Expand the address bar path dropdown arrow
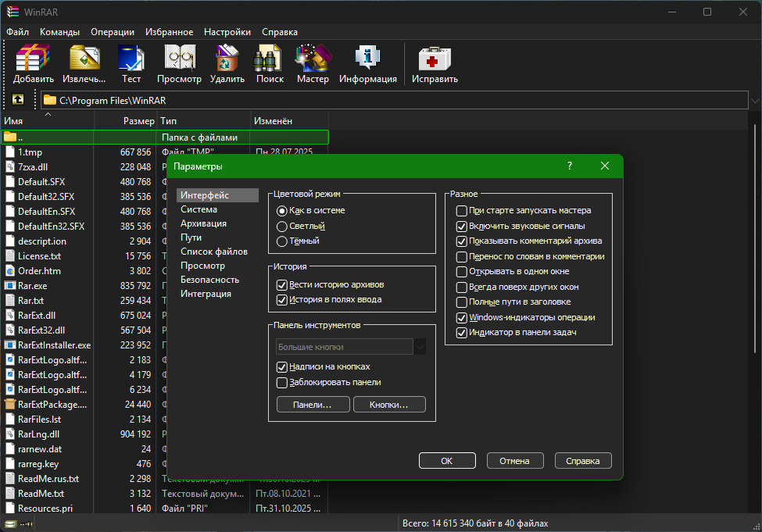Viewport: 762px width, 532px height. pos(754,101)
